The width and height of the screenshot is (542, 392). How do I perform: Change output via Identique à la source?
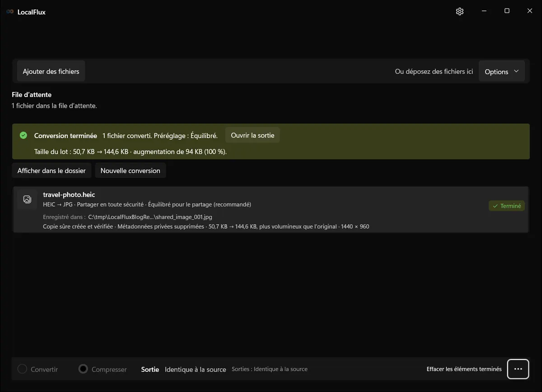(195, 369)
